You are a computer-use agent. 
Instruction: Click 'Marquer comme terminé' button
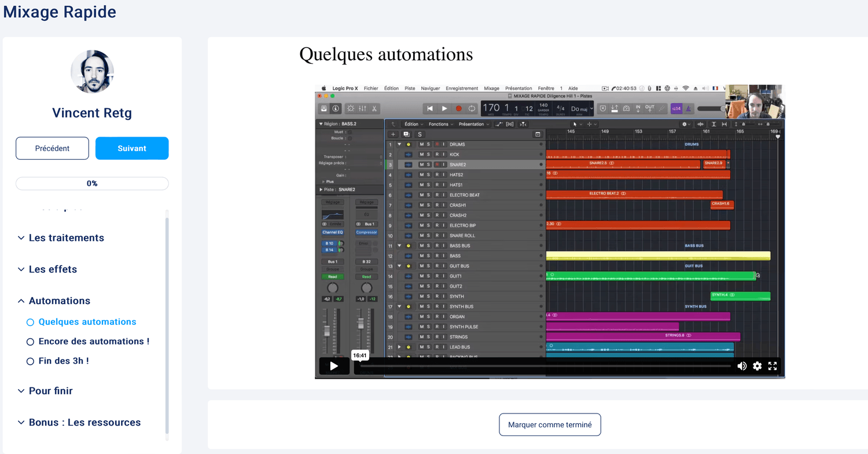pyautogui.click(x=550, y=424)
